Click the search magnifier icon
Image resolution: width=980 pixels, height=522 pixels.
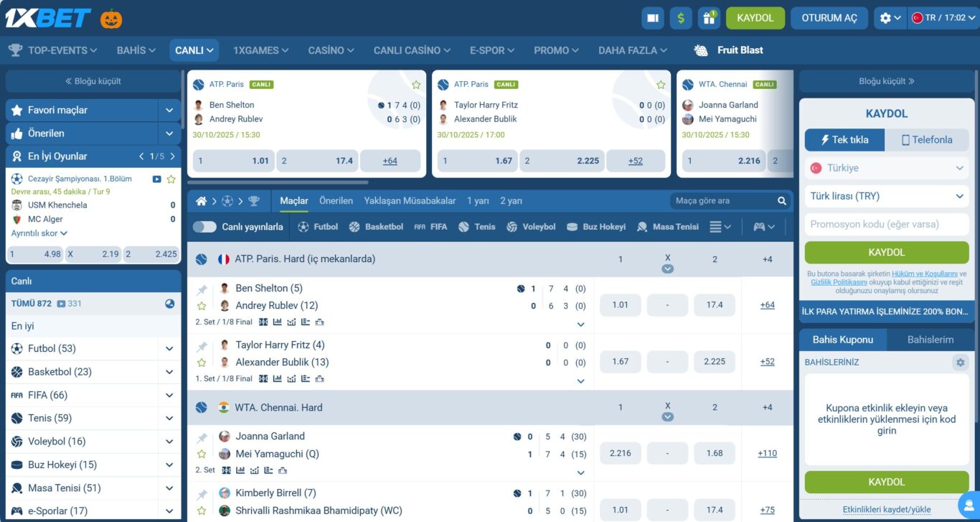782,201
